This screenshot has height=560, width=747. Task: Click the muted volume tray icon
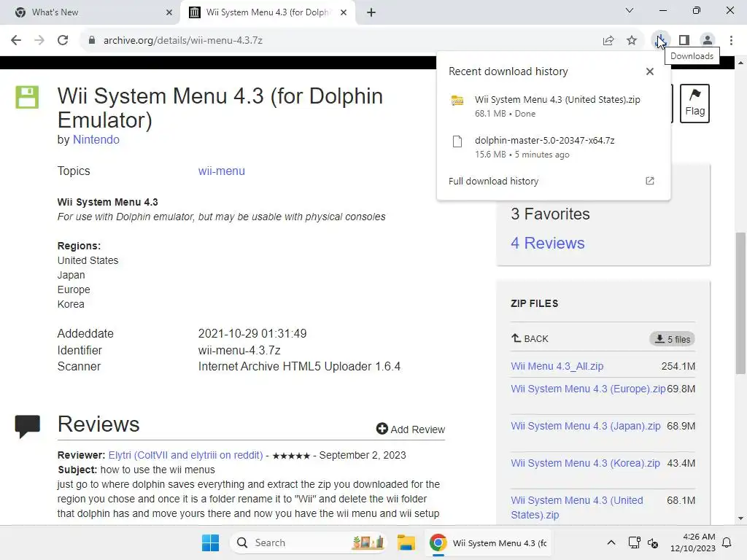(653, 542)
